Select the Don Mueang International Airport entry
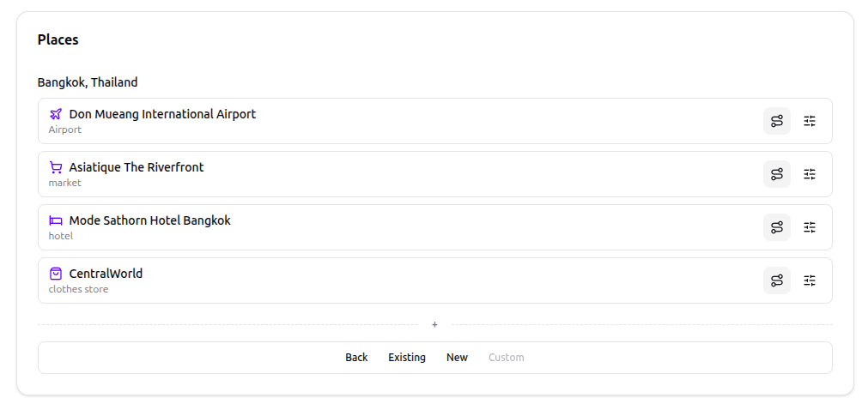 tap(162, 114)
